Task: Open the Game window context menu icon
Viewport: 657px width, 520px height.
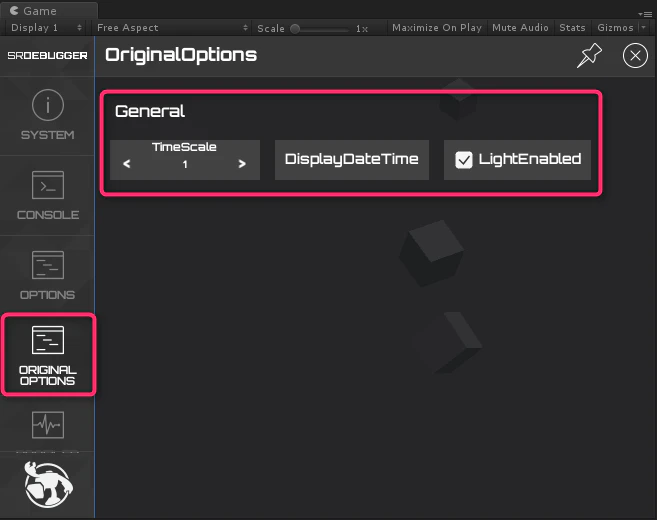Action: pos(645,14)
